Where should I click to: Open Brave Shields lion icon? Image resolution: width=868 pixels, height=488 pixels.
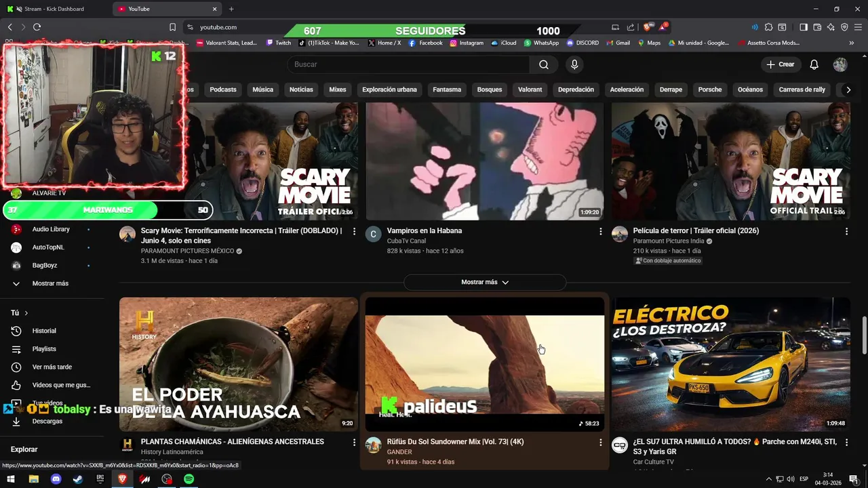coord(647,27)
